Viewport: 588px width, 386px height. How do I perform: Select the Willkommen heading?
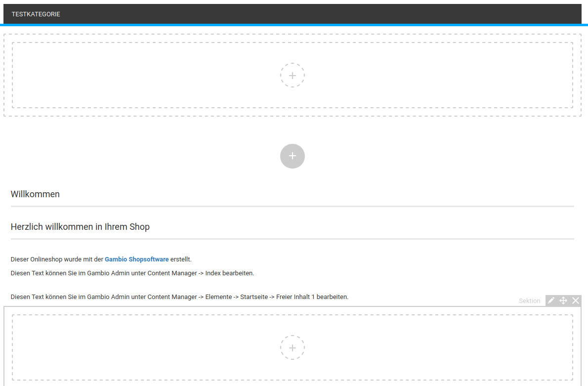(35, 194)
